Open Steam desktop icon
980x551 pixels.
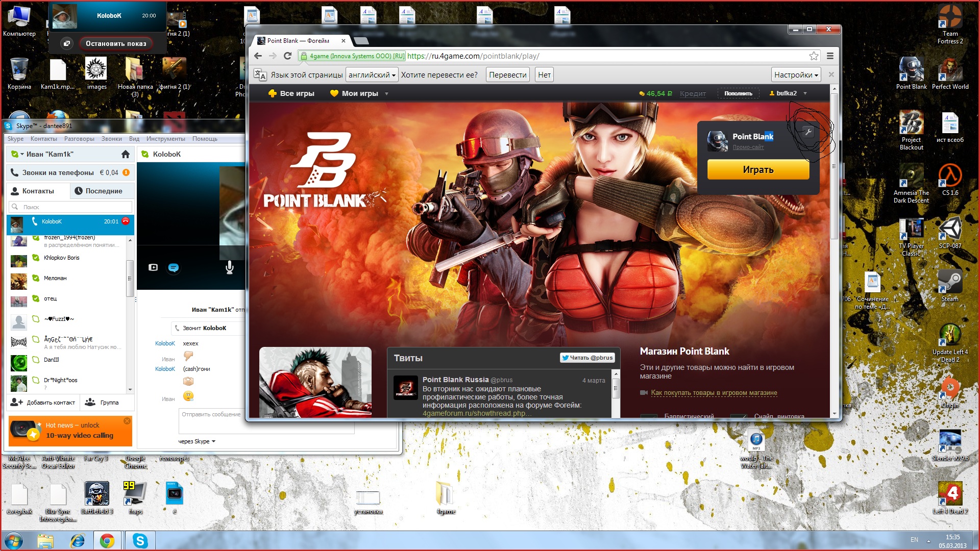tap(950, 286)
